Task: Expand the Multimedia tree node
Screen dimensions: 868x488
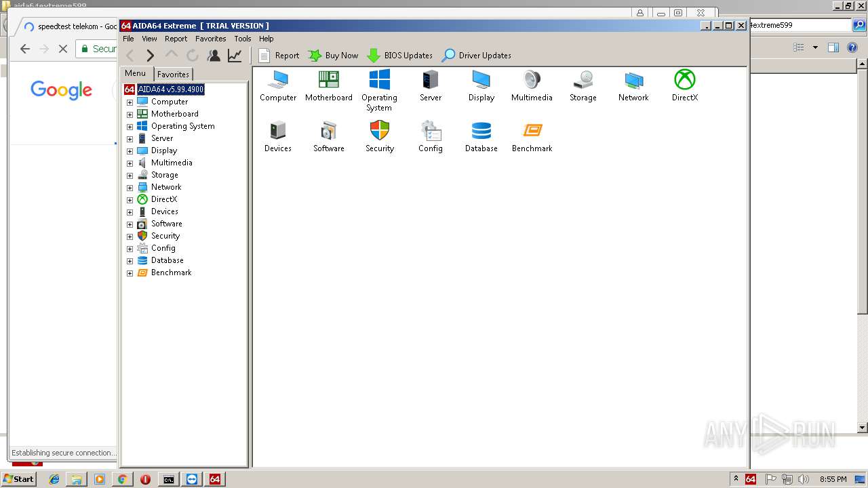Action: coord(130,163)
